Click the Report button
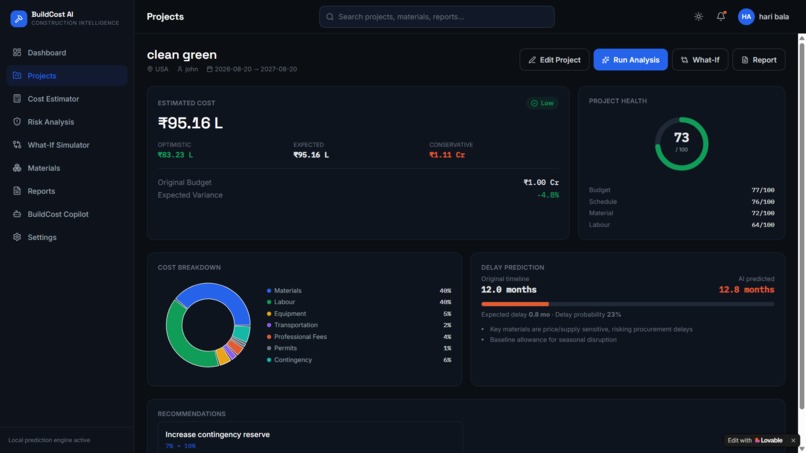The height and width of the screenshot is (453, 806). [759, 60]
